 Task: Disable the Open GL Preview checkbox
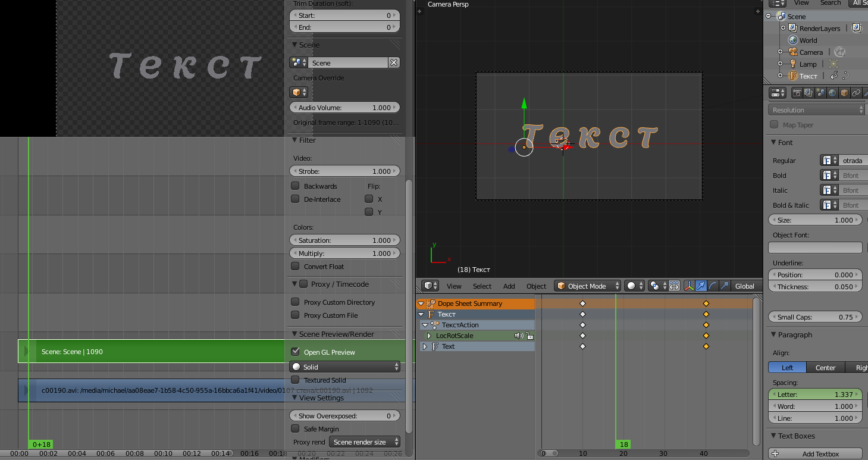tap(295, 352)
